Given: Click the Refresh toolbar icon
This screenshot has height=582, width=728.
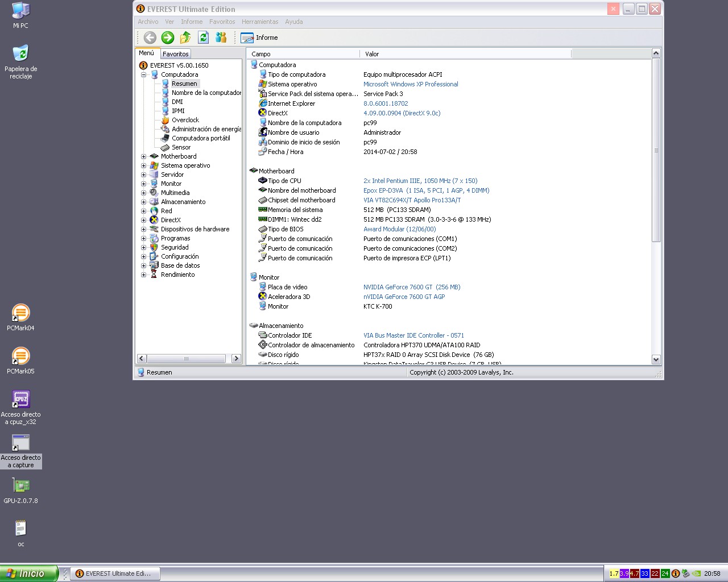Looking at the screenshot, I should 204,38.
